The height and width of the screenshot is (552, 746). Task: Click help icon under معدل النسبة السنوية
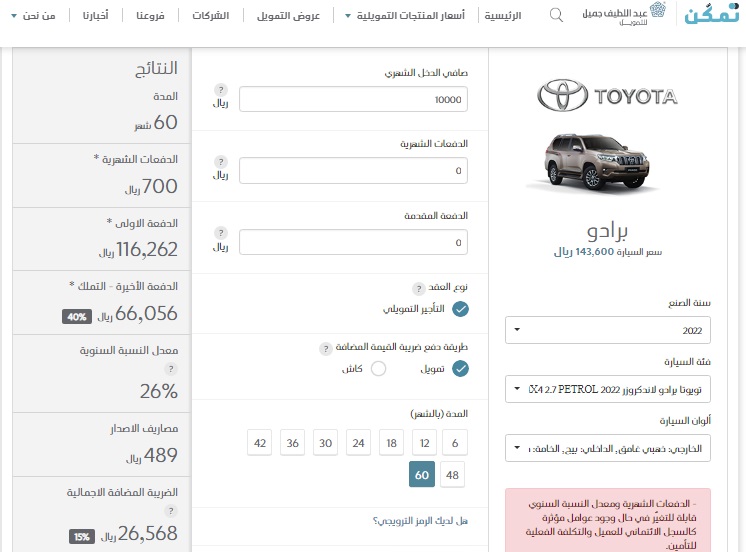[x=171, y=369]
